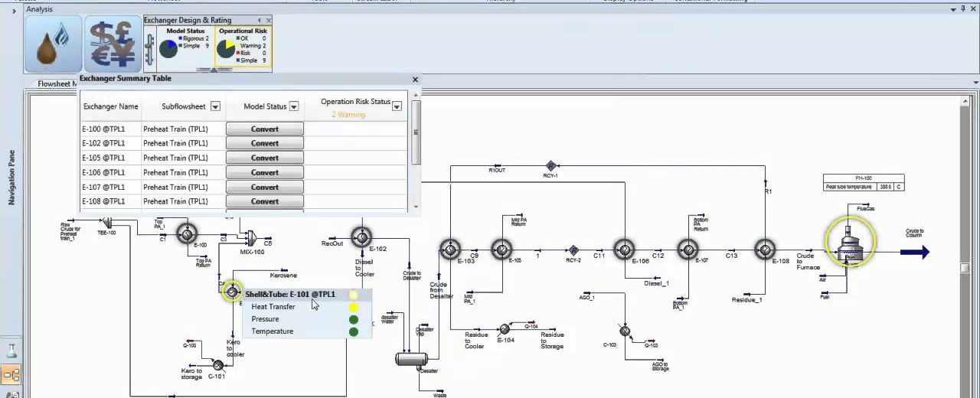Screen dimensions: 980x398
Task: Open the Model Status column filter dropdown
Action: [x=294, y=107]
